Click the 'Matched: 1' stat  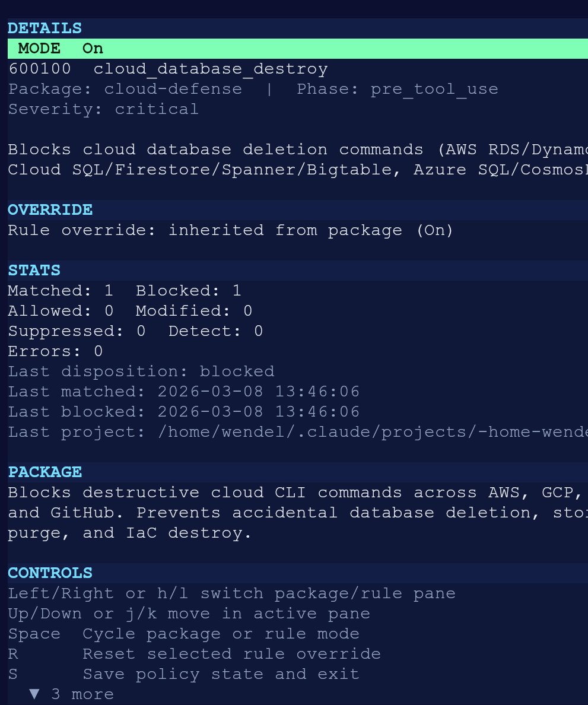pos(61,290)
